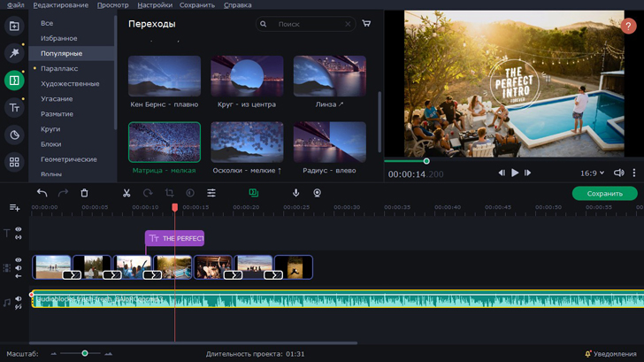Toggle title track visibility eye
The image size is (644, 362).
point(19,230)
